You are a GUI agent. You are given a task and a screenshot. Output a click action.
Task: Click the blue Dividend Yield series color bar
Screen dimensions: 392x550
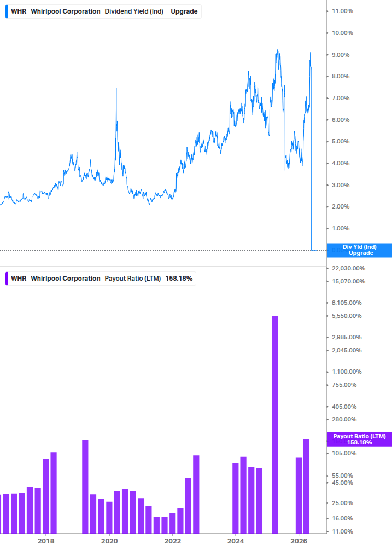coord(7,11)
